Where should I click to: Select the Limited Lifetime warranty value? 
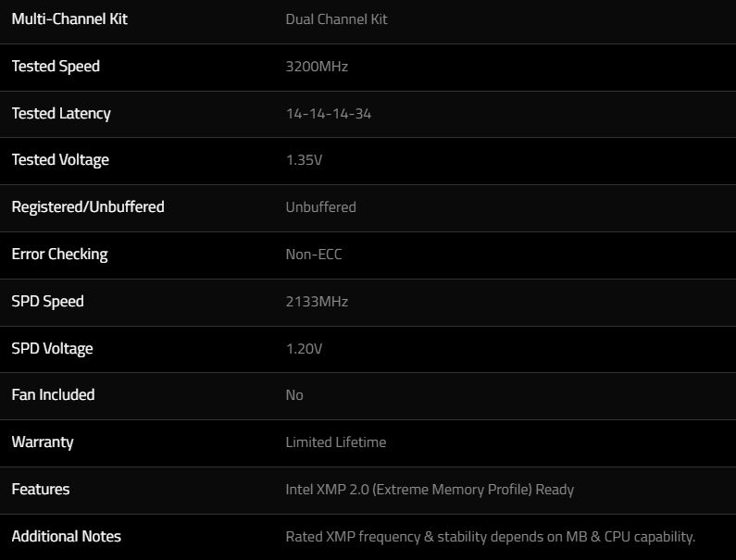[335, 442]
